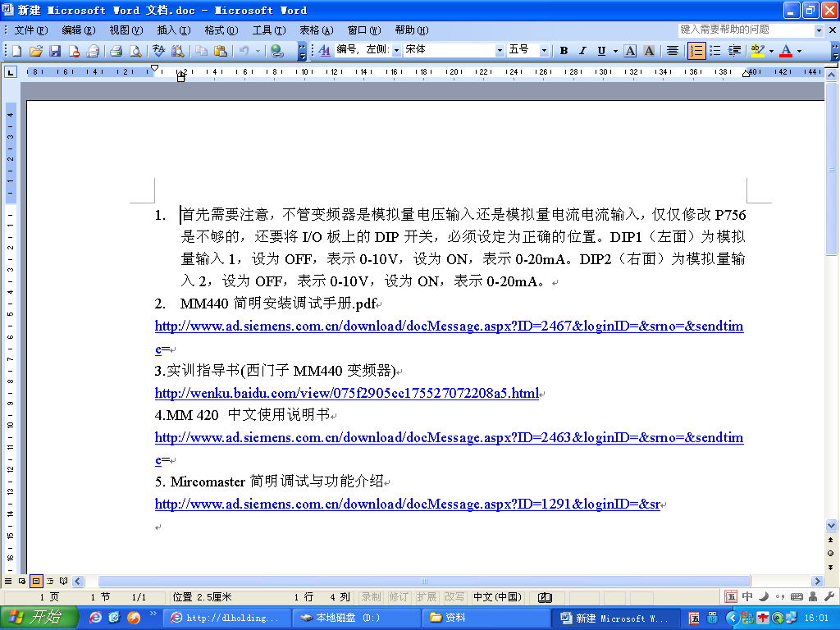Open the docMessage ID=1291 Siemens link
Image resolution: width=840 pixels, height=630 pixels.
(407, 504)
